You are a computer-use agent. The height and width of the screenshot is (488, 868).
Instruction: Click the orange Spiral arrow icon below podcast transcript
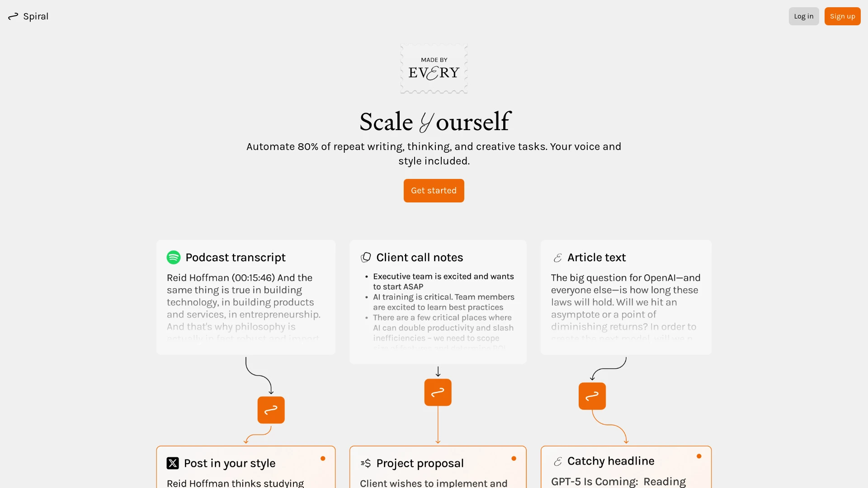click(x=271, y=410)
